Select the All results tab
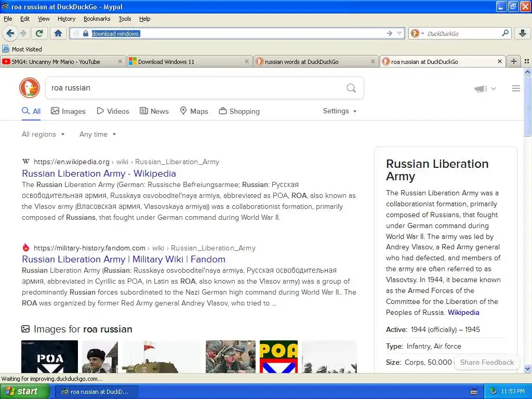532x399 pixels. click(31, 111)
